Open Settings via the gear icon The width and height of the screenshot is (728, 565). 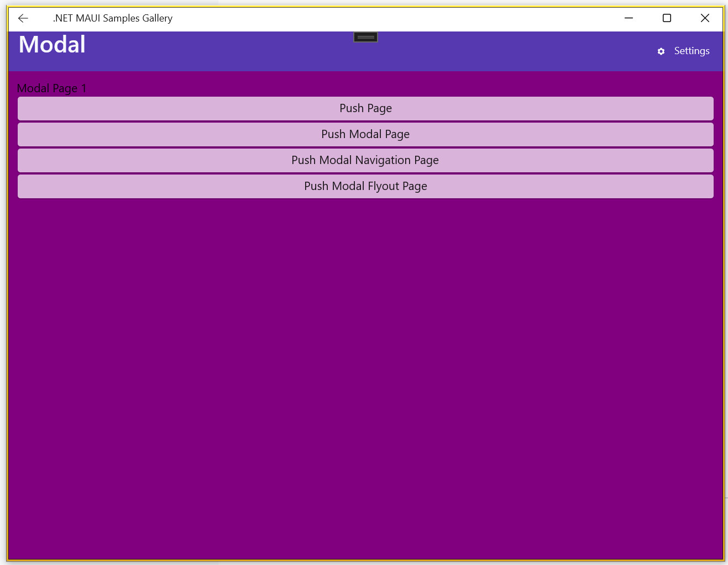coord(661,51)
